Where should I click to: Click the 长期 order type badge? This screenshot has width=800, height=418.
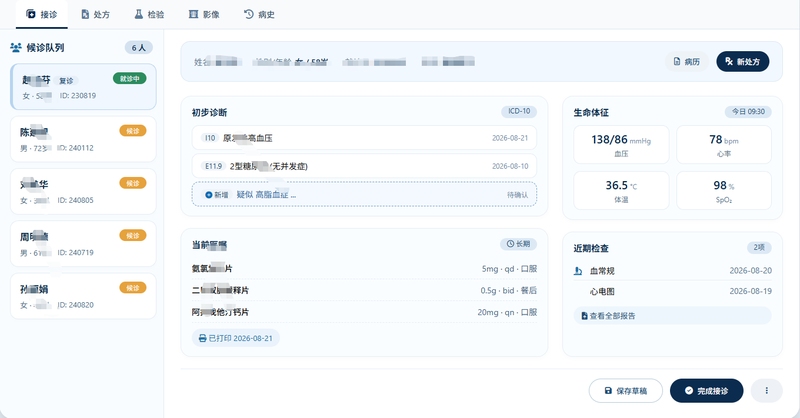tap(518, 244)
